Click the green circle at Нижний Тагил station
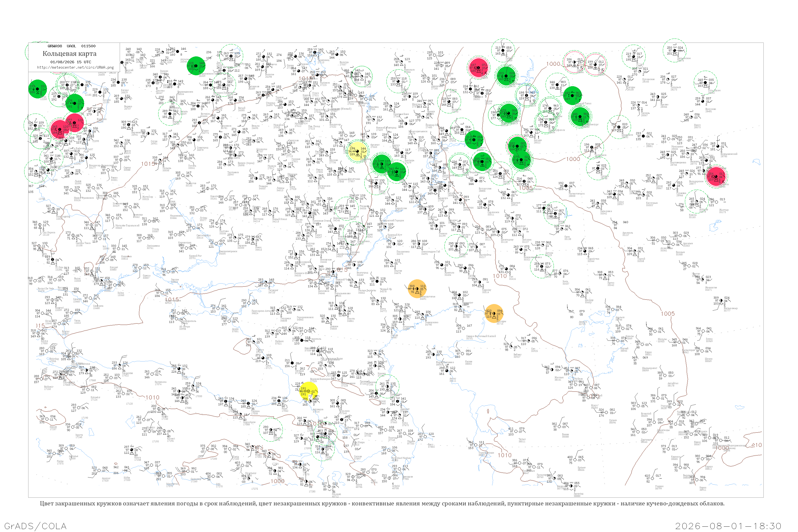The image size is (798, 532). (572, 96)
